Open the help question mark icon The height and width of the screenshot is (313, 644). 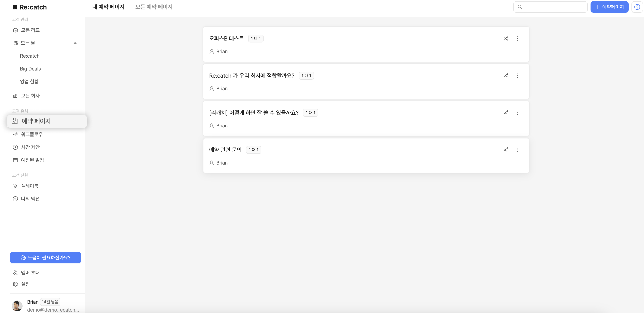[x=637, y=7]
